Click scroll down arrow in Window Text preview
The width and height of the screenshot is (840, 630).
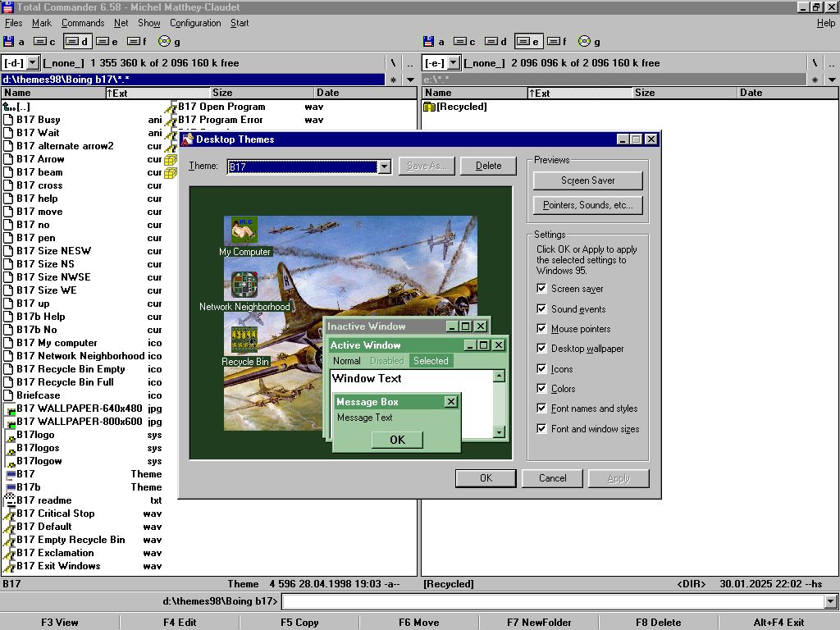[x=499, y=432]
